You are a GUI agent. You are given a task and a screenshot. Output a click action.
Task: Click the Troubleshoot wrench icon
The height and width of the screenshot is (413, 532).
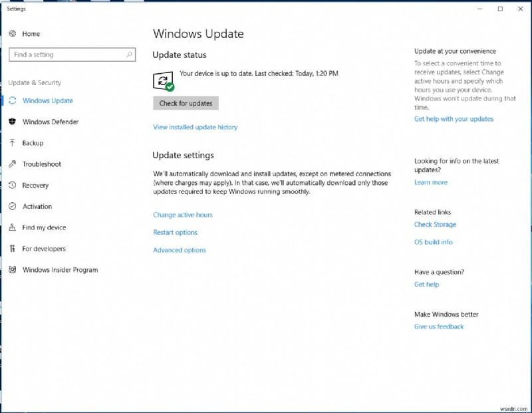pyautogui.click(x=13, y=164)
